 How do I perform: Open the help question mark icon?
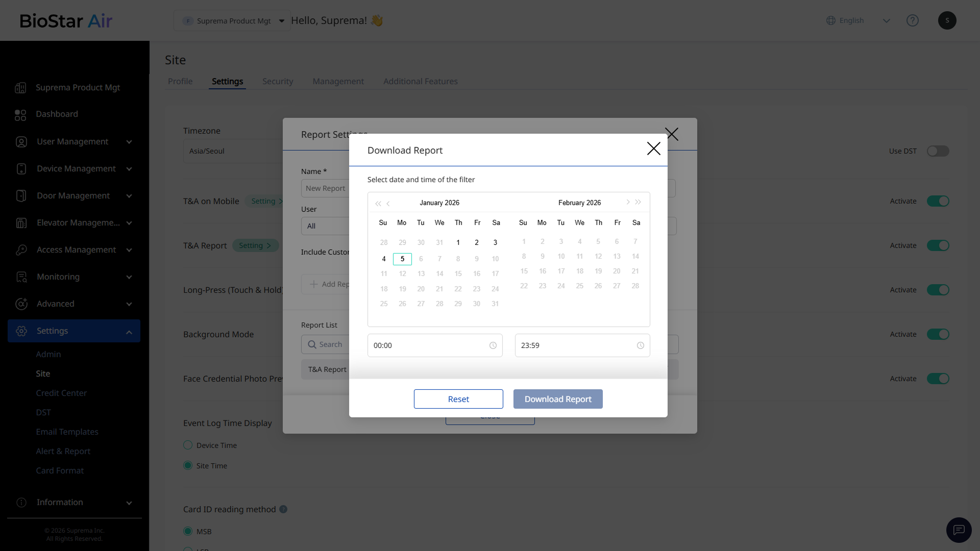click(912, 20)
